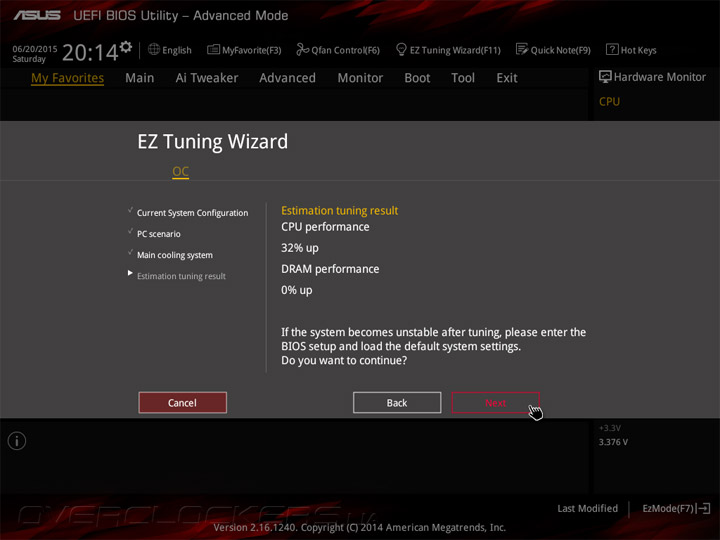Switch to the Main tab

(140, 78)
